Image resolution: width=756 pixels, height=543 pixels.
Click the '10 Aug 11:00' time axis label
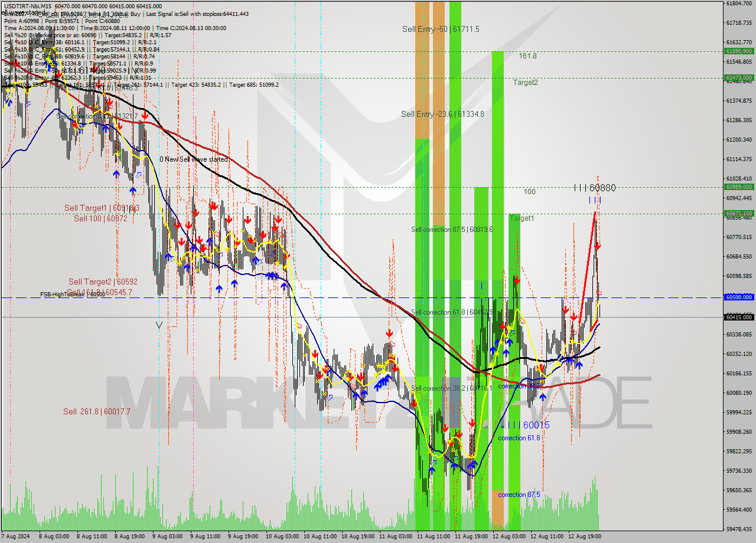click(x=319, y=537)
